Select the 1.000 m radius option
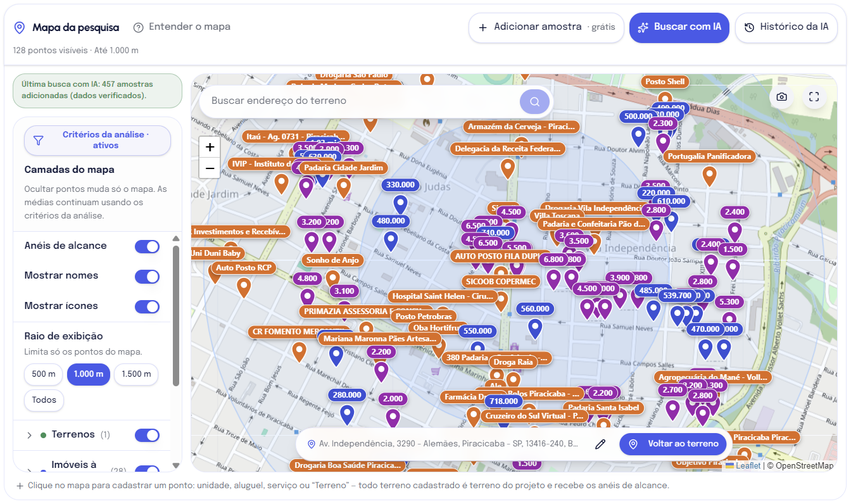 [x=89, y=374]
